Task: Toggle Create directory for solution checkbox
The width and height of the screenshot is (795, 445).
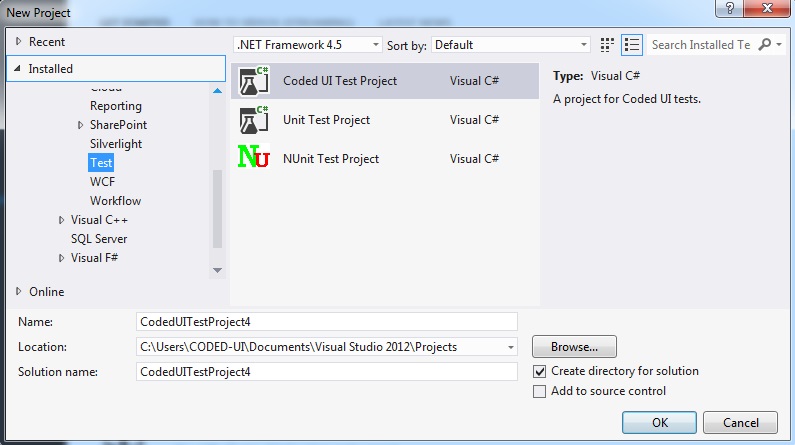Action: (539, 372)
